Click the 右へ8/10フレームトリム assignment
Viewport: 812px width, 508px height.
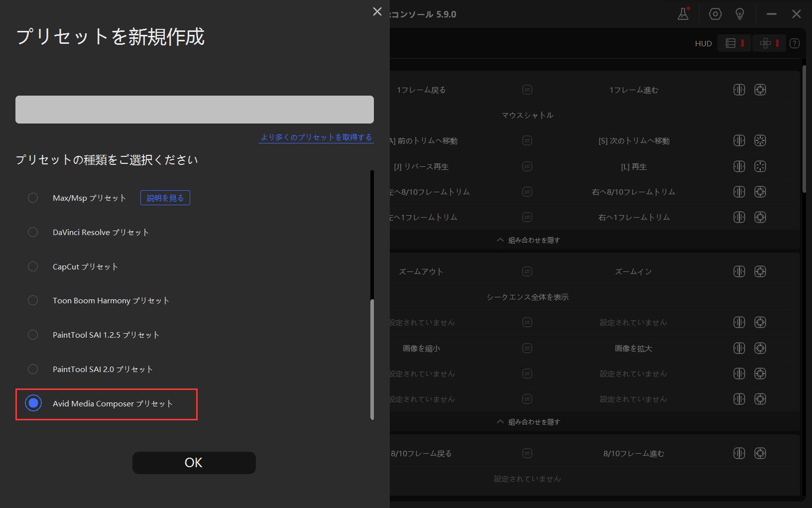pos(633,192)
